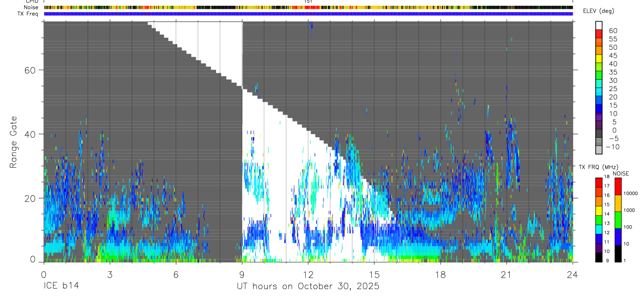Pick the blue NOISE segment between 10 and 100

point(618,237)
